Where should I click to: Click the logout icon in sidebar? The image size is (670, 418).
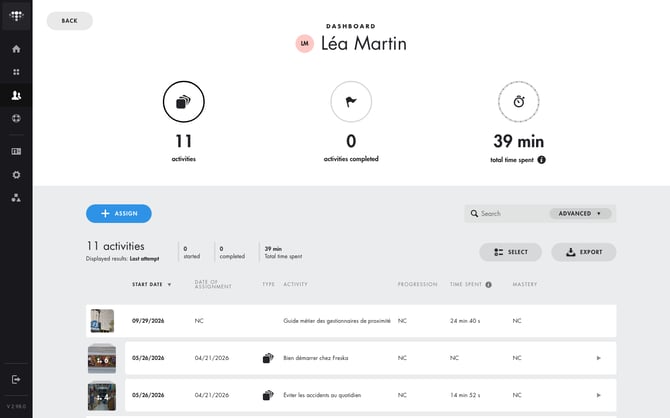point(16,379)
